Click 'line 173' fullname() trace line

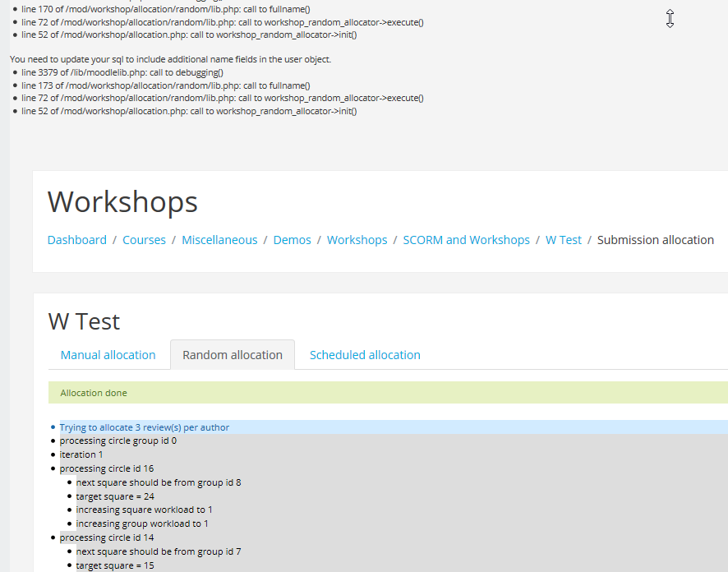click(166, 85)
